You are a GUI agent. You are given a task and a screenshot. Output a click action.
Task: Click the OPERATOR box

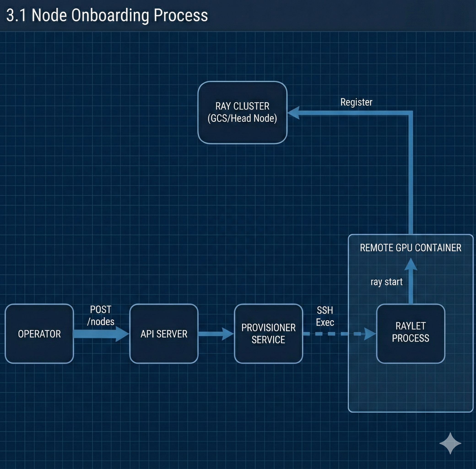click(x=39, y=334)
